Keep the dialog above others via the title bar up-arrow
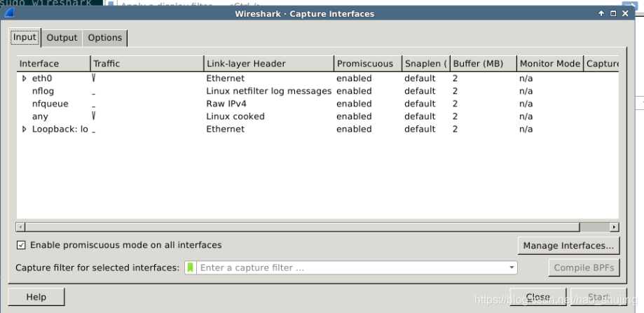 click(601, 13)
